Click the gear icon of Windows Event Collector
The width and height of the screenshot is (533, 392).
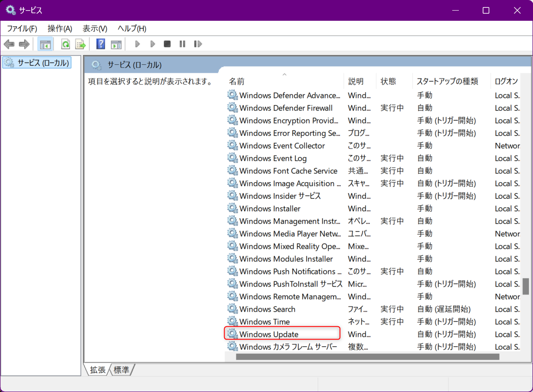click(233, 146)
